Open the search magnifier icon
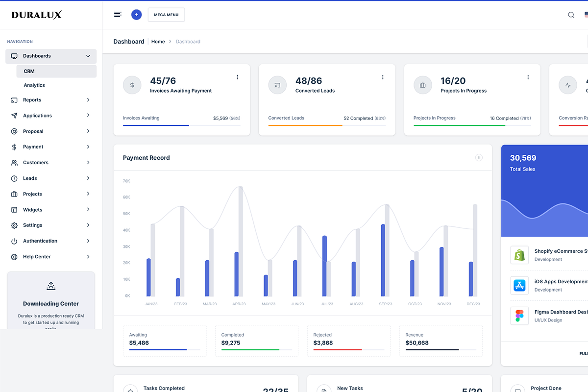The height and width of the screenshot is (392, 588). (x=571, y=15)
